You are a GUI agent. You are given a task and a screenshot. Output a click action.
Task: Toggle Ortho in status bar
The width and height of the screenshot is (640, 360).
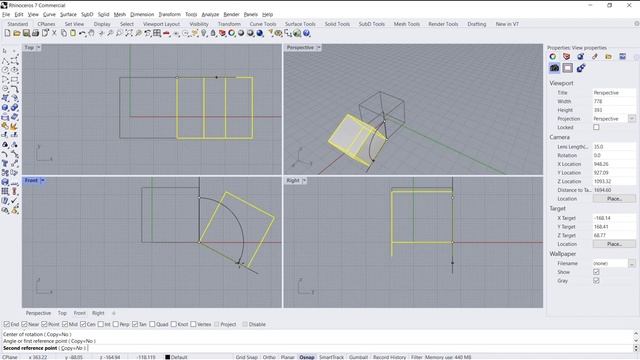pos(269,357)
